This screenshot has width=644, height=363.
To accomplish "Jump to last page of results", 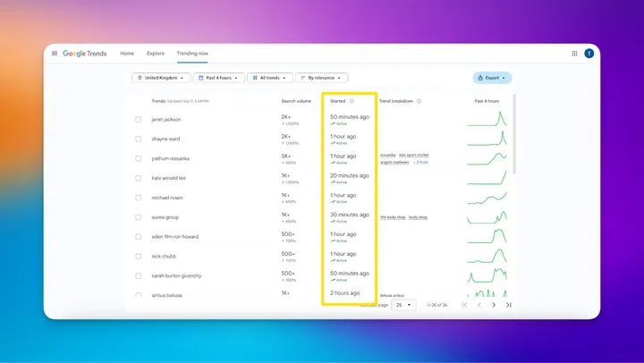I will [x=508, y=305].
